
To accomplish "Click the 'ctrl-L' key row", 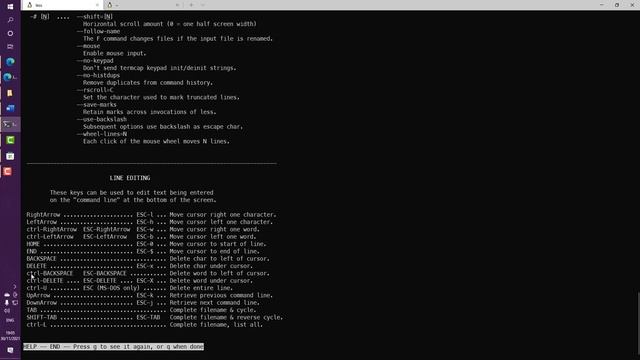I will pos(145,325).
